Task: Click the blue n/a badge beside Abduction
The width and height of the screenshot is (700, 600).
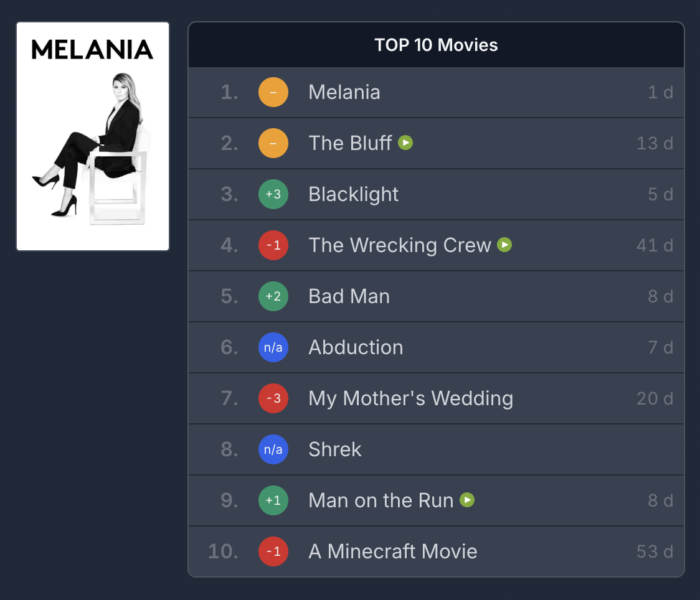Action: click(273, 347)
